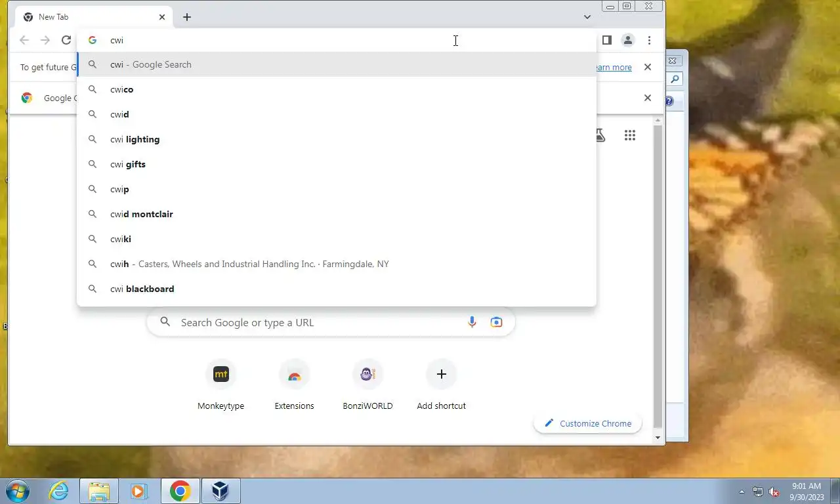Switch to Chrome taskbar button

pyautogui.click(x=180, y=491)
